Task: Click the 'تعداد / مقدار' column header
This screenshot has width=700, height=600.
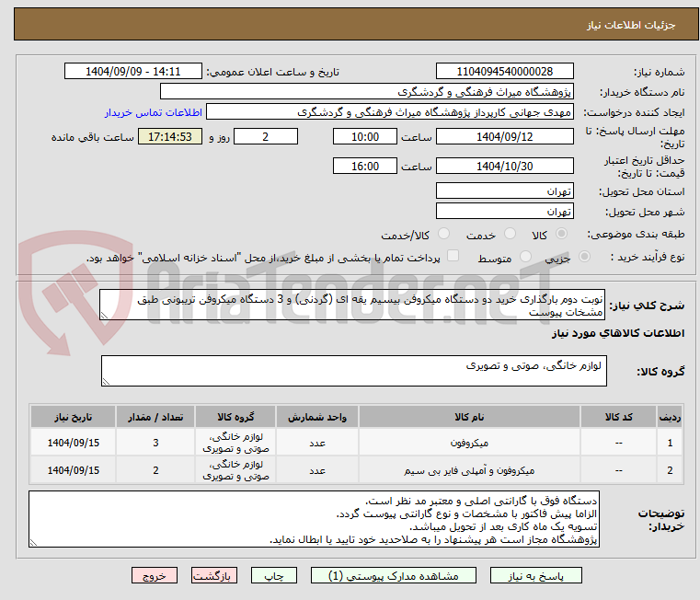Action: tap(155, 417)
